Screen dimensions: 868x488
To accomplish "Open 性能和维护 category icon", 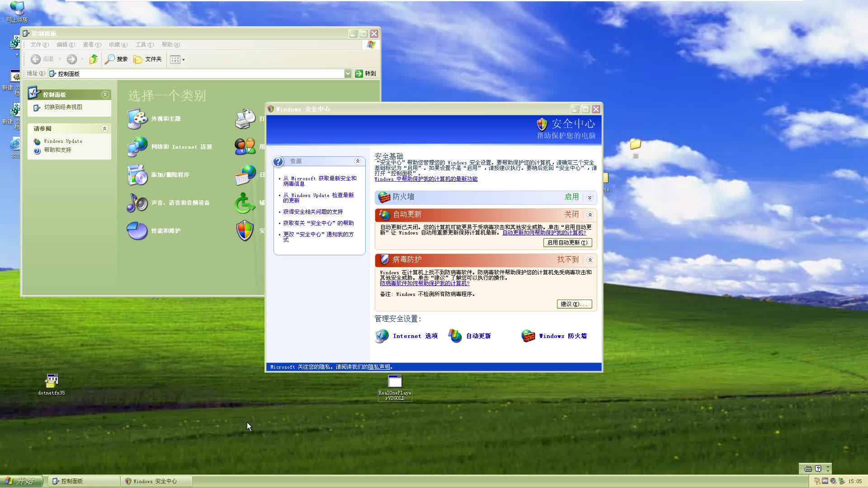I will click(137, 231).
